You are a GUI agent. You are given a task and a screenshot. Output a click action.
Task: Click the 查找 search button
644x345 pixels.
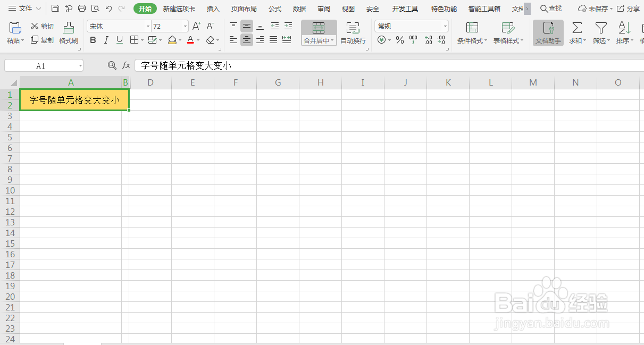pyautogui.click(x=551, y=9)
